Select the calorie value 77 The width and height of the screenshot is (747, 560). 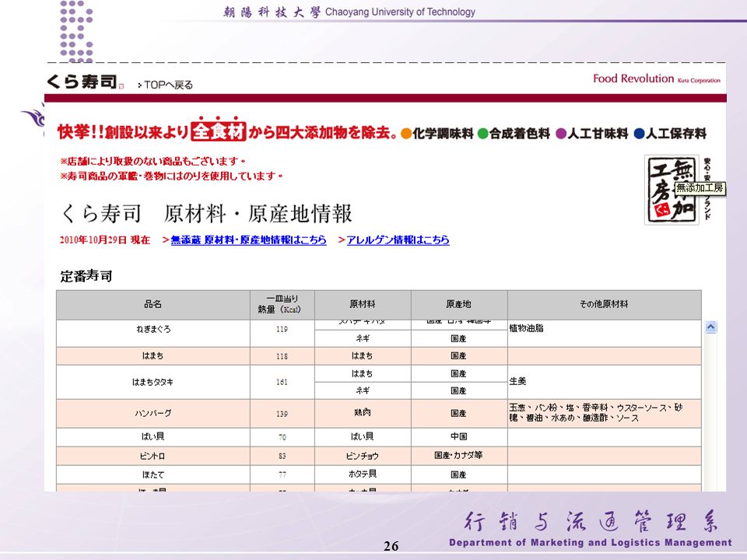click(282, 474)
